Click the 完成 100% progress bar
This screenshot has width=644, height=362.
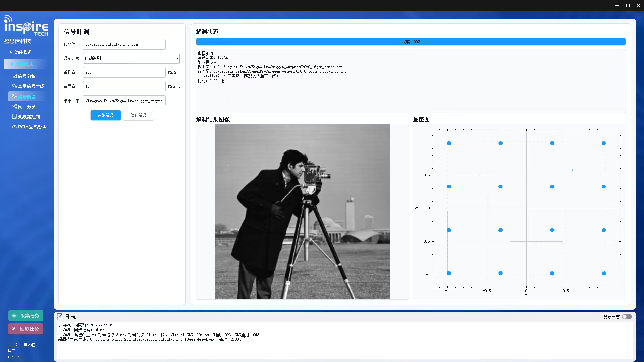[411, 42]
